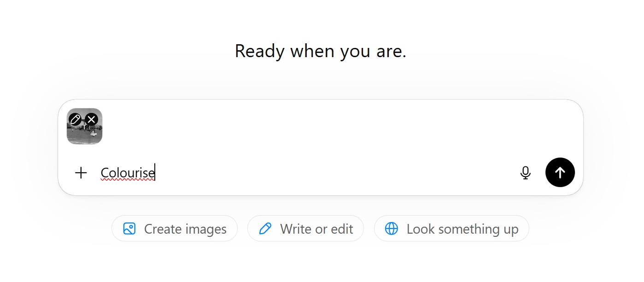Select the "Create images" suggestion
The image size is (644, 282).
coord(185,229)
